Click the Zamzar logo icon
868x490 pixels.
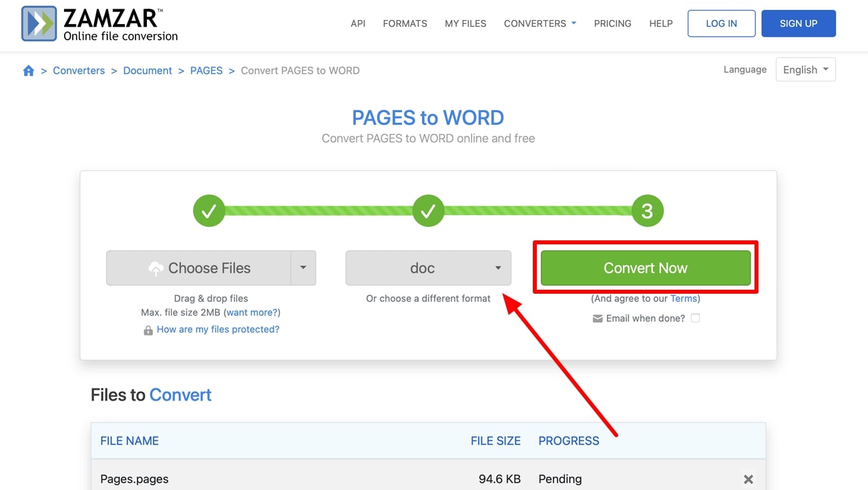coord(39,24)
